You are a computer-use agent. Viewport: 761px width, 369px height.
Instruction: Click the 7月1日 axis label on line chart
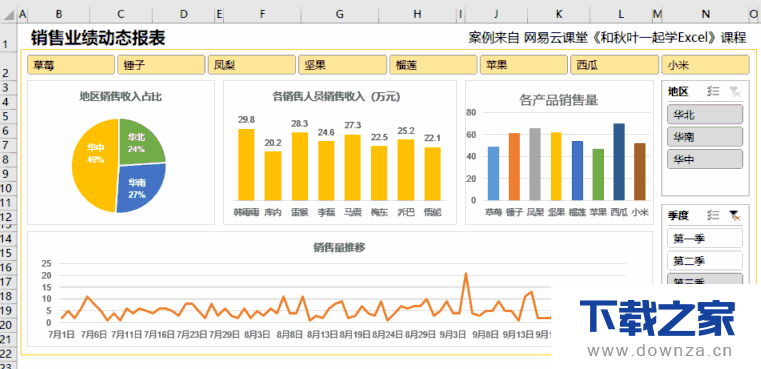[62, 335]
